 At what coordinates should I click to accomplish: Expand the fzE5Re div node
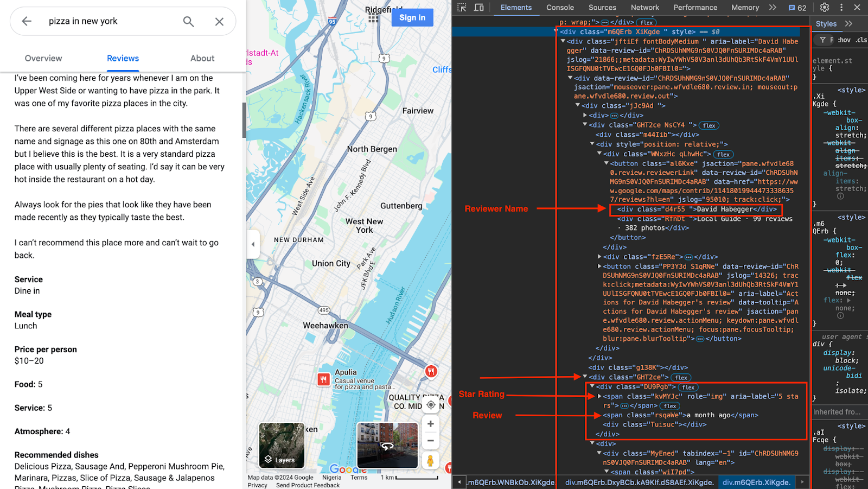pyautogui.click(x=599, y=257)
